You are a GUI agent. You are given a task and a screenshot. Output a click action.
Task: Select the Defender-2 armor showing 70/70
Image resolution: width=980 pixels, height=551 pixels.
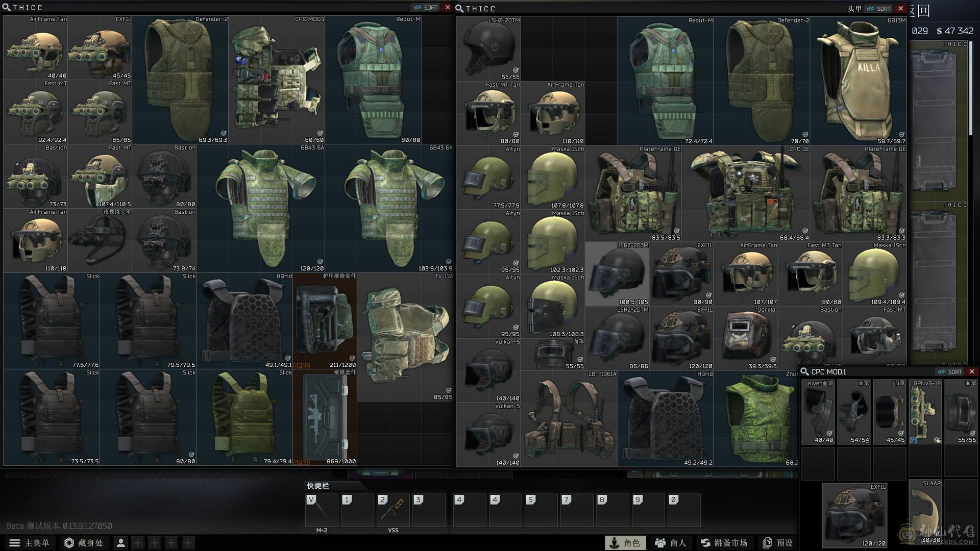click(x=762, y=81)
